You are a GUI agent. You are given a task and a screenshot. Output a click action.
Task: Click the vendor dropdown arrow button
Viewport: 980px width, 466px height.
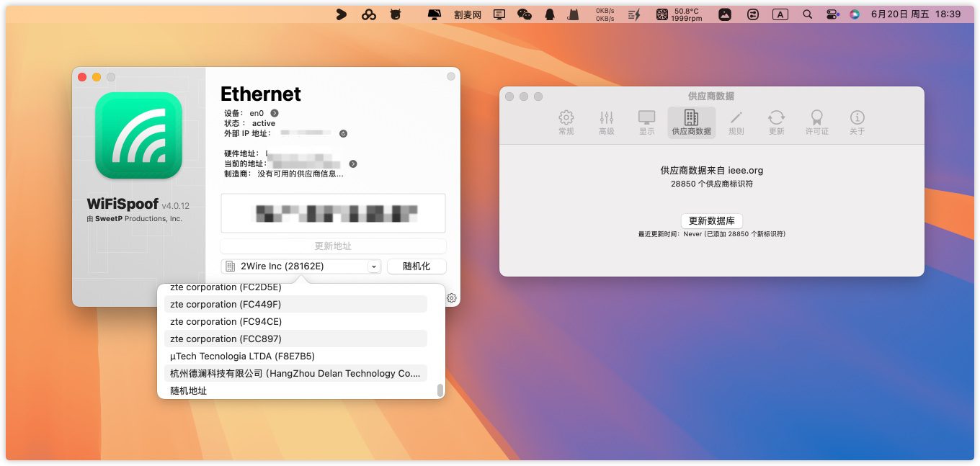[373, 266]
